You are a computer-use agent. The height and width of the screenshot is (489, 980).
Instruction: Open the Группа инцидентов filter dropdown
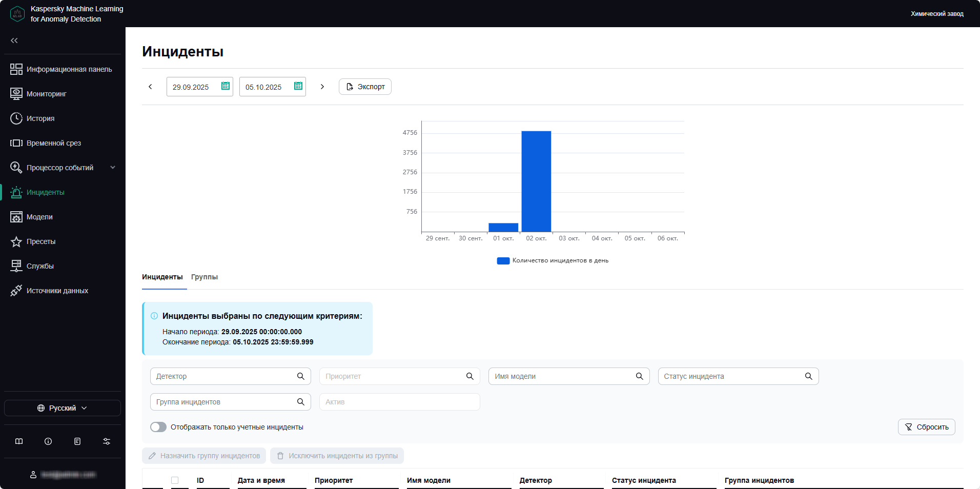pyautogui.click(x=231, y=402)
